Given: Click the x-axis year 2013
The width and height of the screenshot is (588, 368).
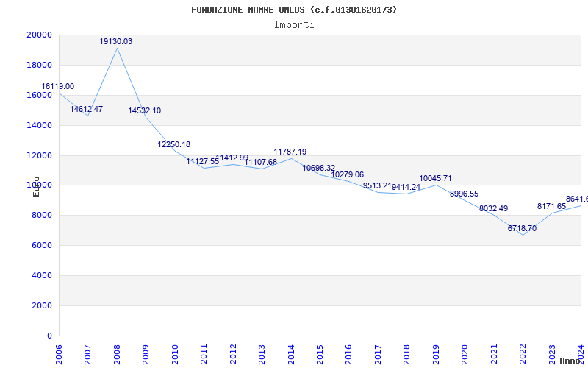Looking at the screenshot, I should tap(262, 354).
